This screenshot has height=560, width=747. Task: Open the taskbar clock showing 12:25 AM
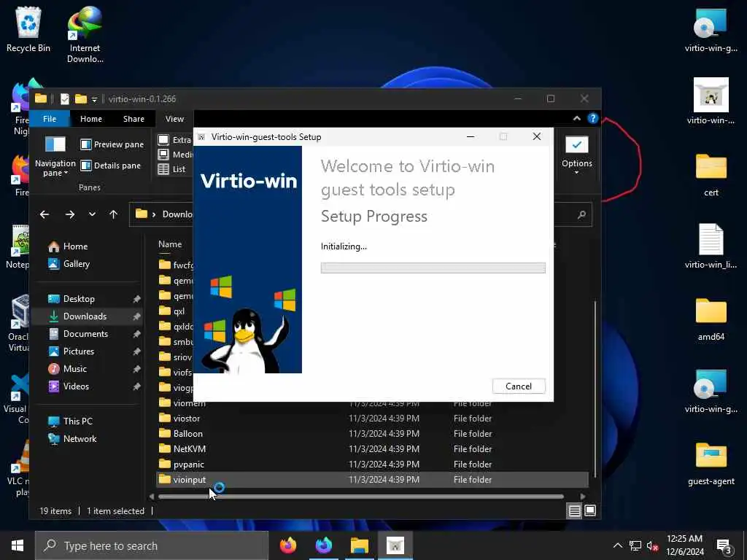click(x=684, y=545)
